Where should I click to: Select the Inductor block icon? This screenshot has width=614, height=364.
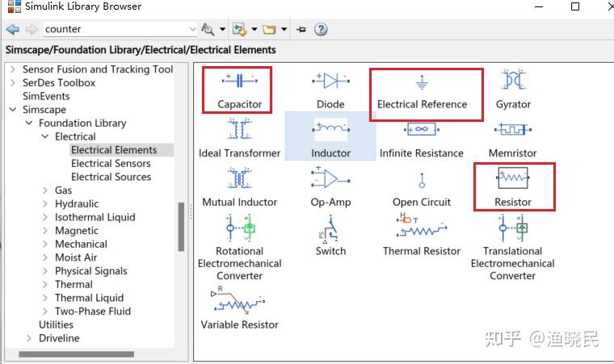[x=330, y=129]
